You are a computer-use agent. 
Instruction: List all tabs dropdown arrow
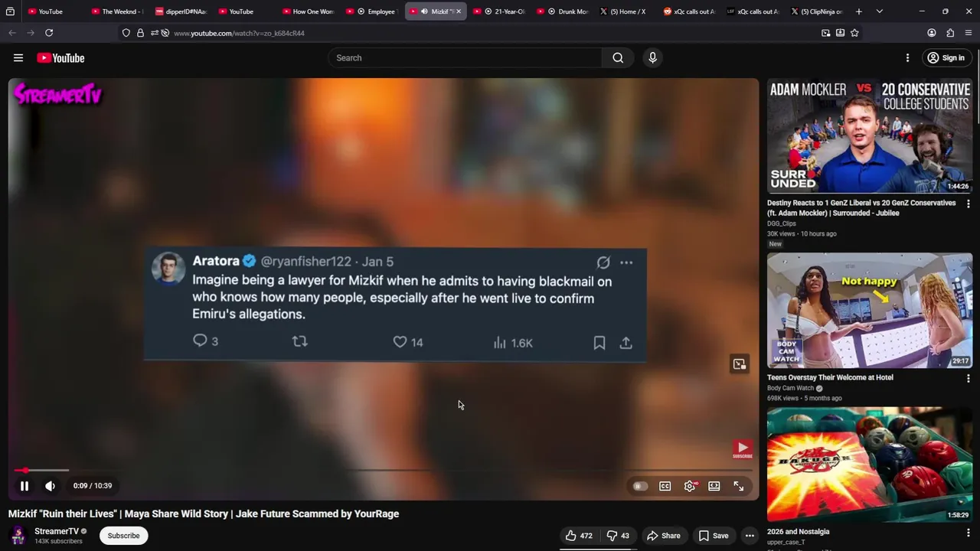click(879, 11)
